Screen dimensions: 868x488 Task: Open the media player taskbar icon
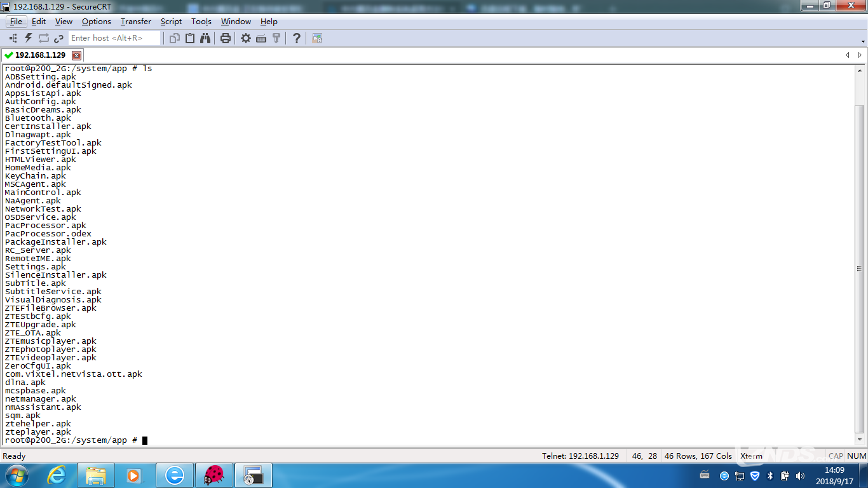tap(135, 475)
